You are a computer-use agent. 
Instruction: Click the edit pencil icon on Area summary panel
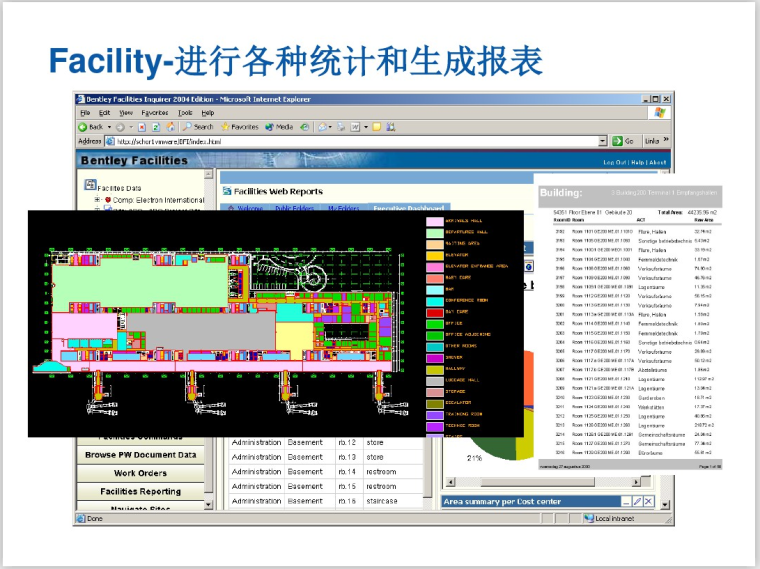[x=636, y=501]
